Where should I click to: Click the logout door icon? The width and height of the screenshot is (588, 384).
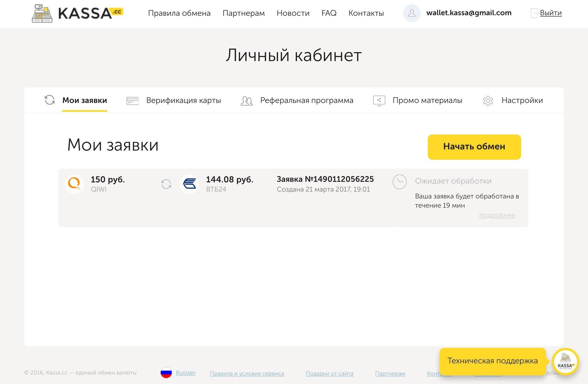click(x=535, y=13)
